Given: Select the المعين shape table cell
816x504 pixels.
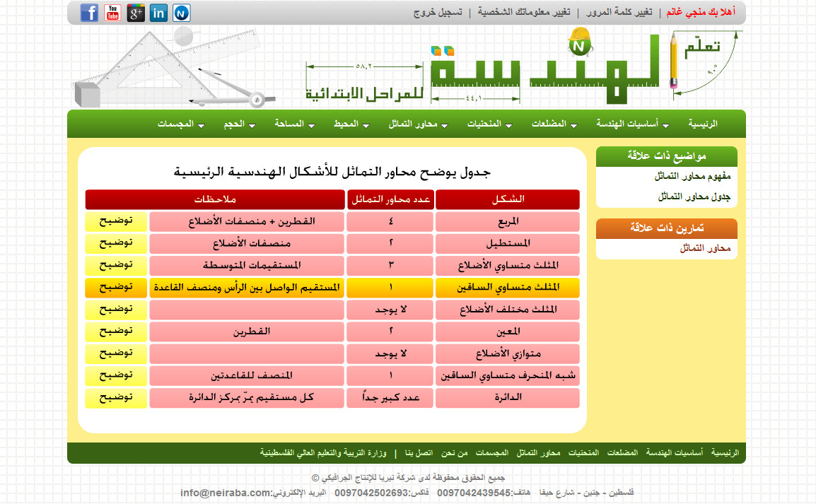Looking at the screenshot, I should click(x=508, y=332).
